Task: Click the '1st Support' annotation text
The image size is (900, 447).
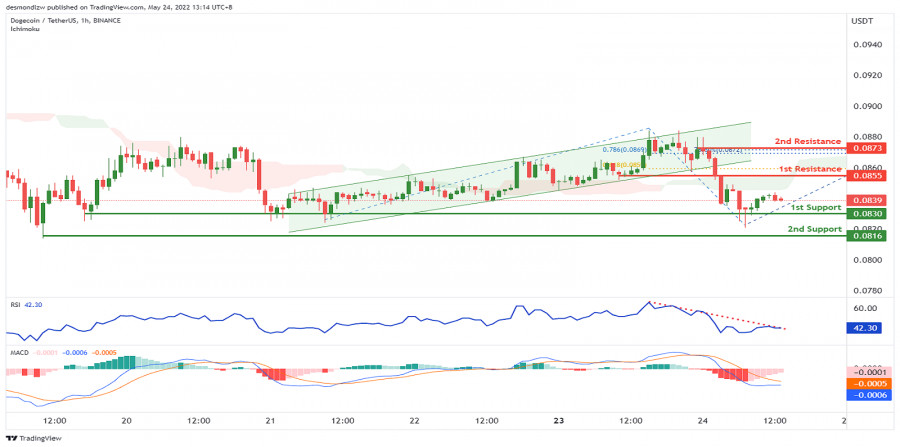Action: pyautogui.click(x=816, y=207)
